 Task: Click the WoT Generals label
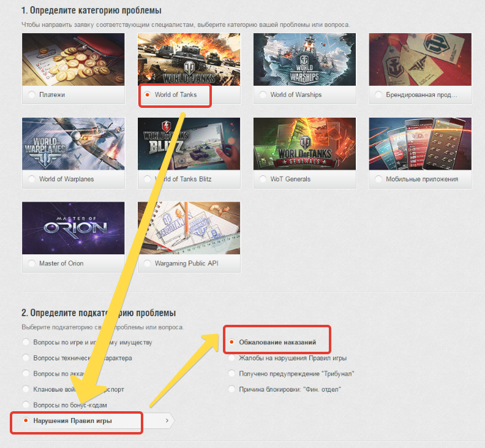pos(290,179)
